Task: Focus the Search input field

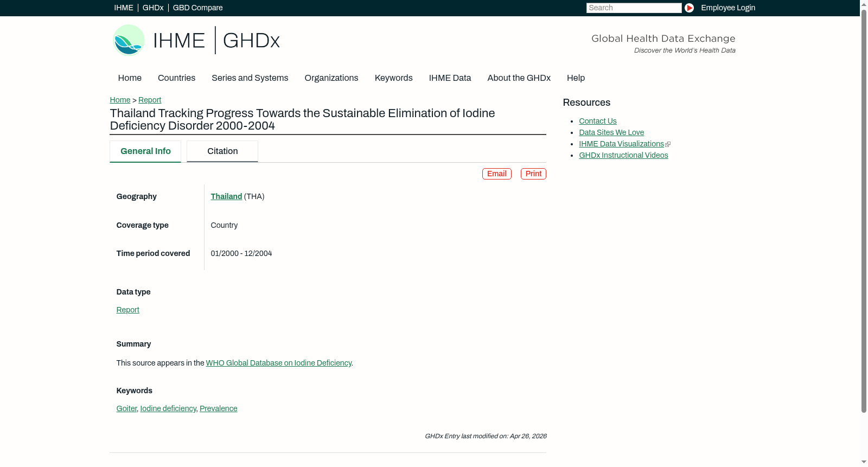Action: tap(634, 8)
